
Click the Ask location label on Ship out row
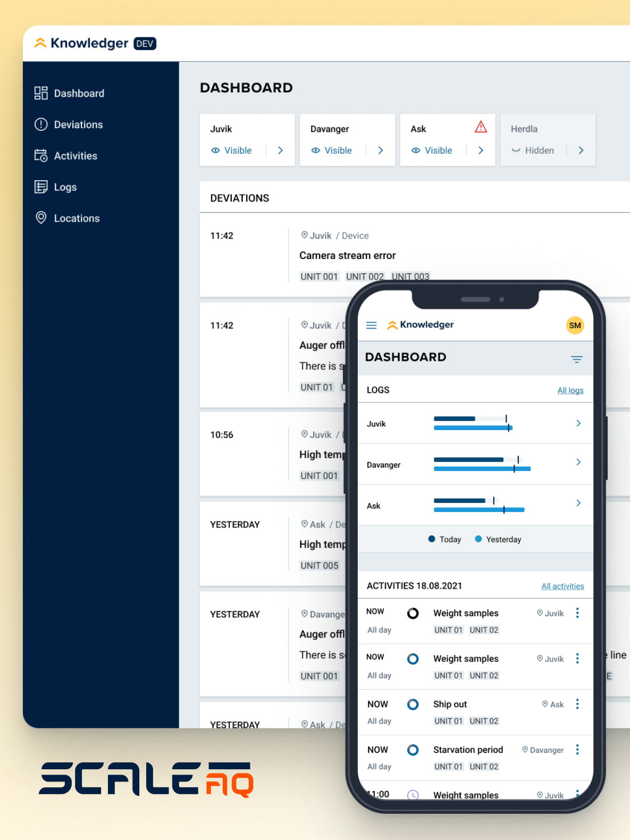(553, 704)
